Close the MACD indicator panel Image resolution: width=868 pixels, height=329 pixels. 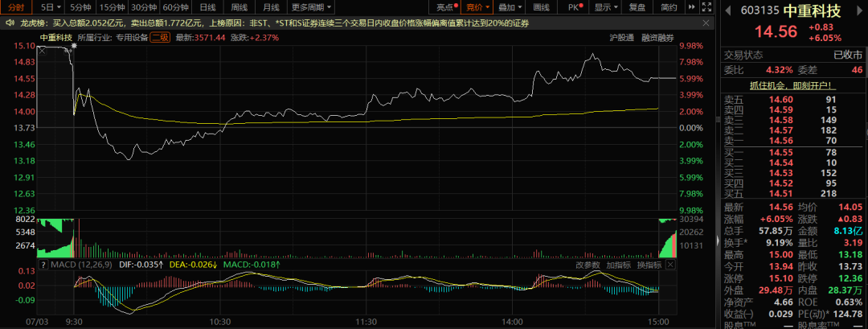(670, 265)
